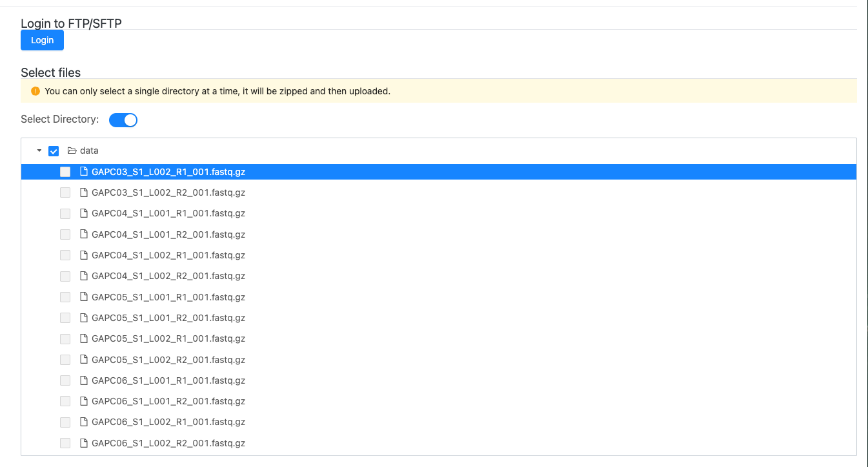
Task: Click the Login button
Action: point(42,40)
